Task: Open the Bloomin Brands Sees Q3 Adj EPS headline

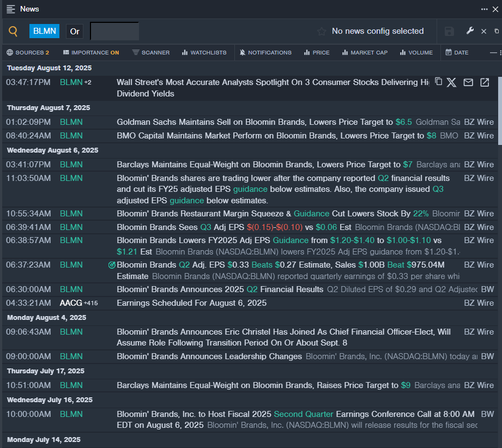Action: pyautogui.click(x=234, y=227)
